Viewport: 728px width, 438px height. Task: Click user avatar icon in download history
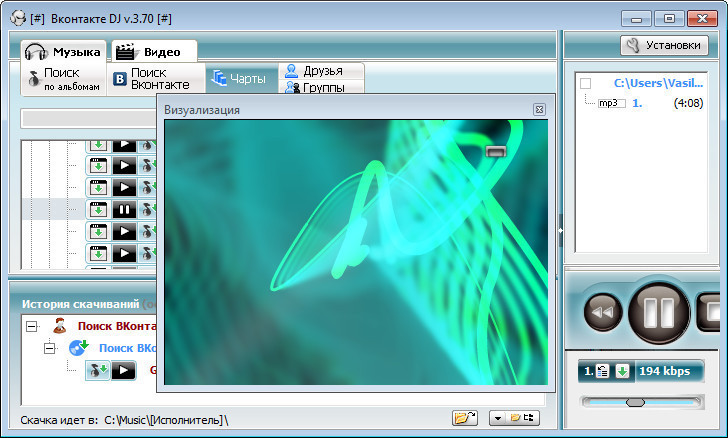pos(59,326)
